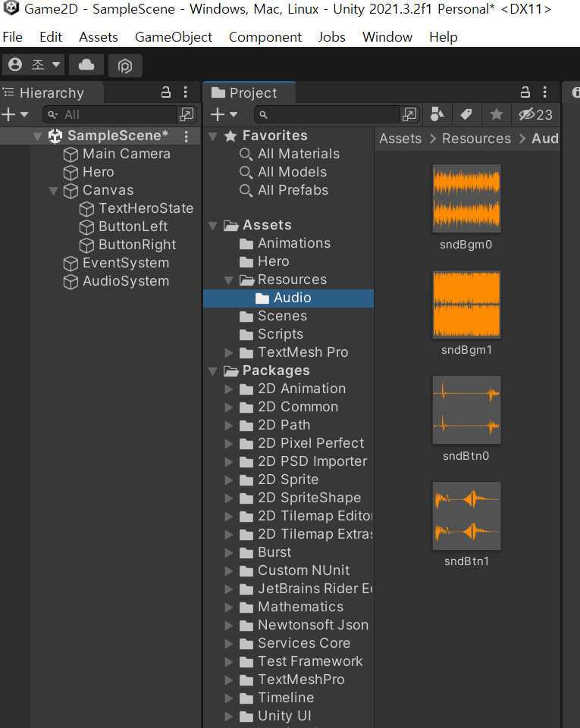Screen dimensions: 580x728
Task: Open the Component menu
Action: [265, 37]
